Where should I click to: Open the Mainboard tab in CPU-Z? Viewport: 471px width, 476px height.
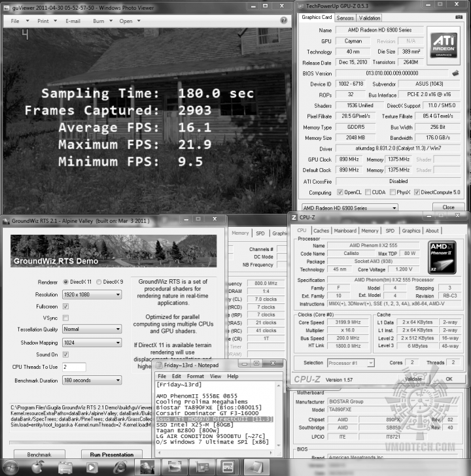tap(345, 231)
